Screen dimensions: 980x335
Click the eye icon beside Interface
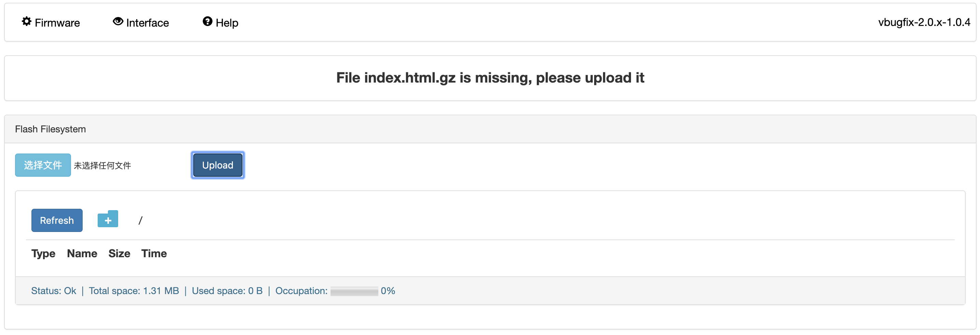click(x=118, y=22)
